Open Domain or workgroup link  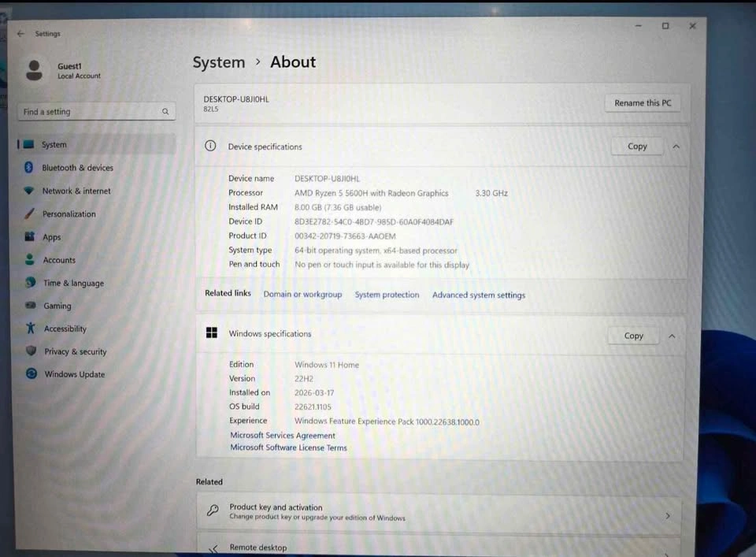[x=302, y=294]
